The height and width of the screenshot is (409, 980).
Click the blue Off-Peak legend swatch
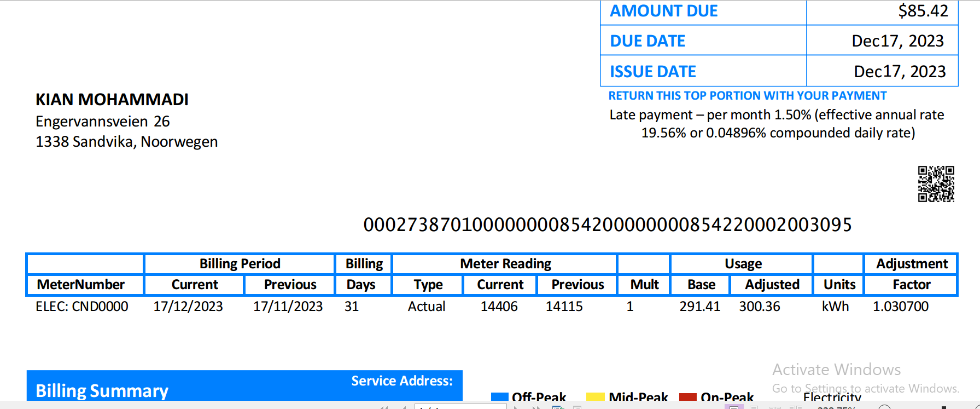500,397
